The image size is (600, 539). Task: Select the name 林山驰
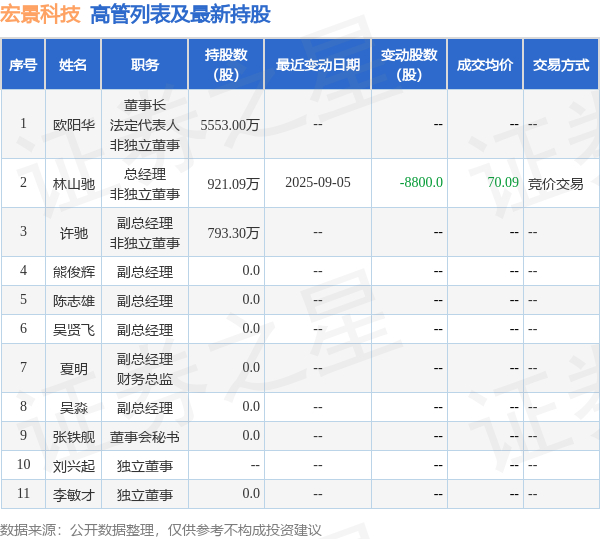click(x=74, y=184)
